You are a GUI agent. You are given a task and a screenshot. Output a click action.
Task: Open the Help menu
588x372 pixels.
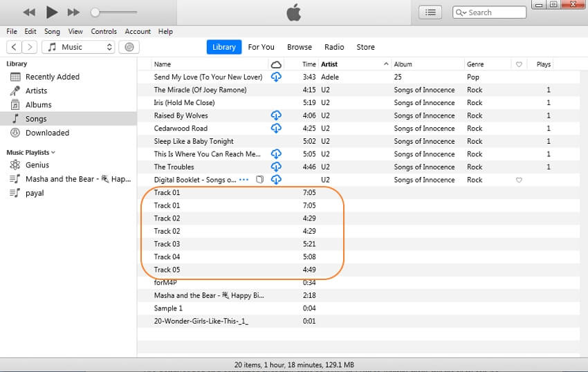(x=165, y=32)
